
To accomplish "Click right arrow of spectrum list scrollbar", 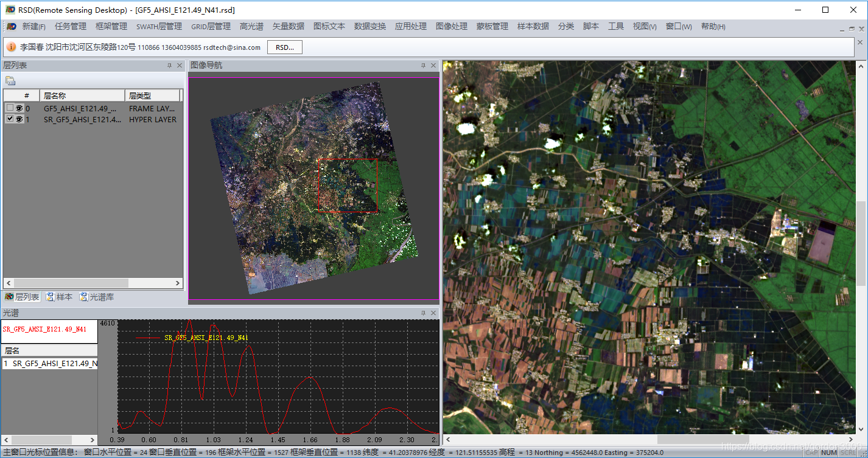I will pyautogui.click(x=93, y=440).
